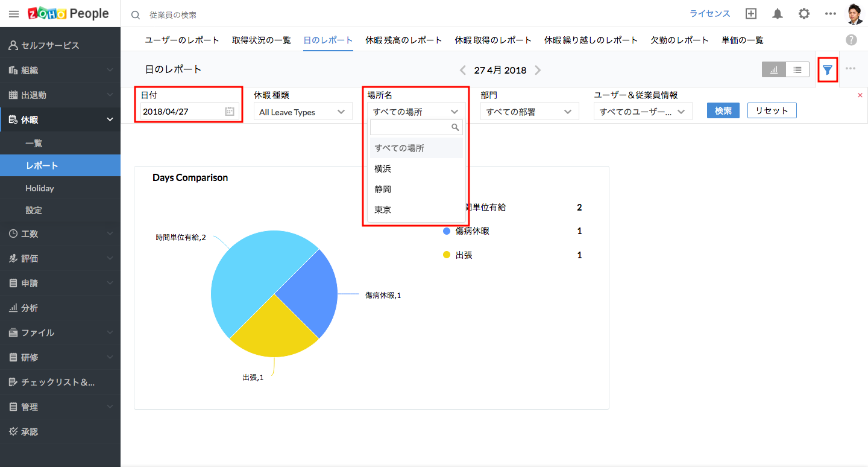Image resolution: width=868 pixels, height=467 pixels.
Task: Open the hamburger menu
Action: coord(14,14)
